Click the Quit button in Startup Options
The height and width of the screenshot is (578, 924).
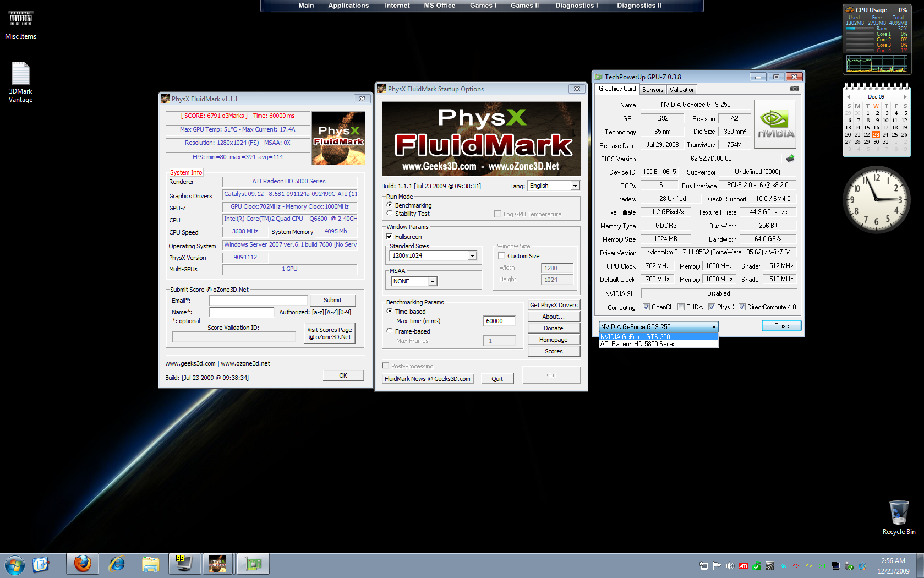click(x=497, y=379)
